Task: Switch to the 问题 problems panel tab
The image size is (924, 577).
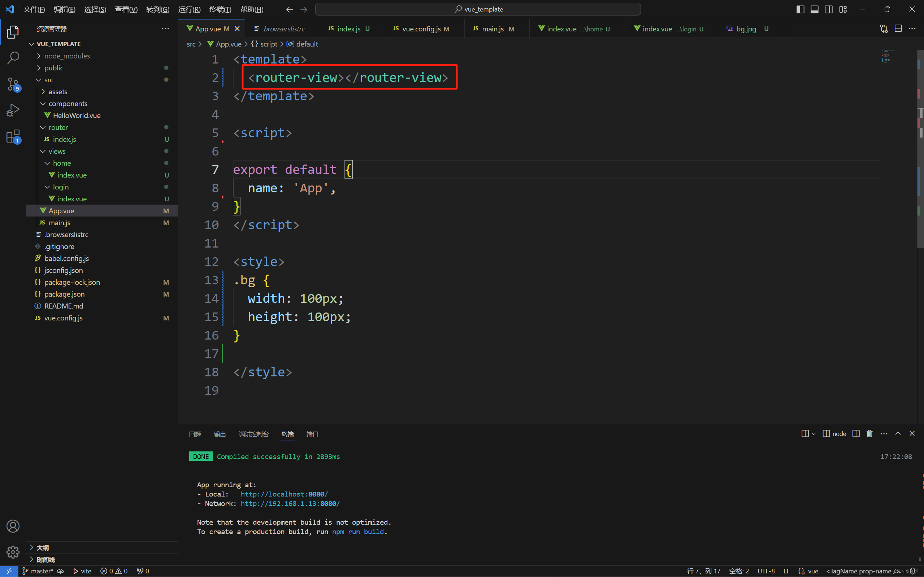Action: coord(195,434)
